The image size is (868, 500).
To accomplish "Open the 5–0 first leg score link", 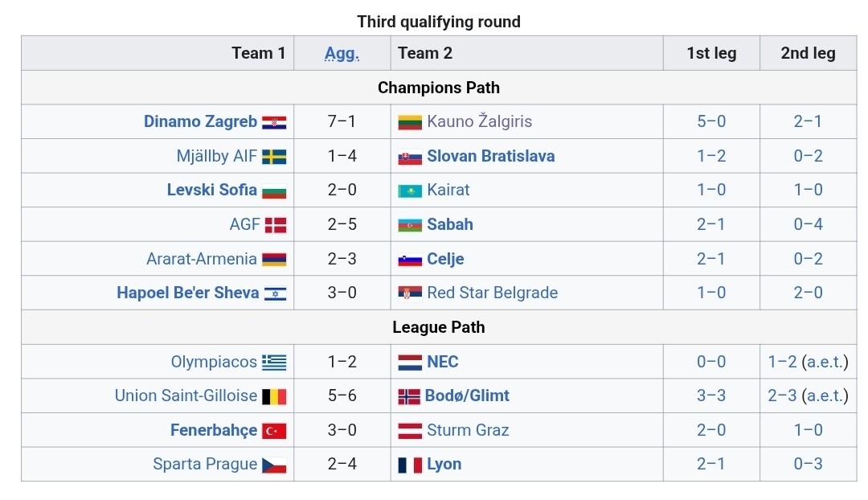I will 711,121.
